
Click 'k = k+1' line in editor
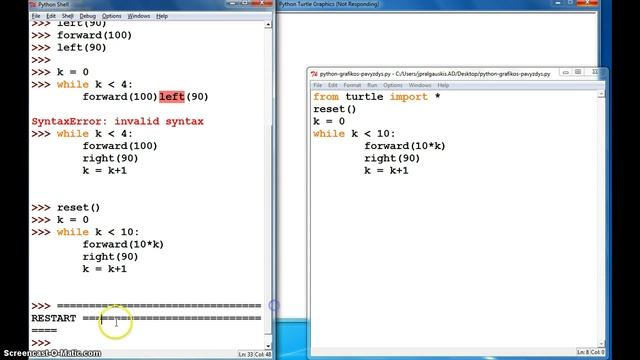[386, 171]
